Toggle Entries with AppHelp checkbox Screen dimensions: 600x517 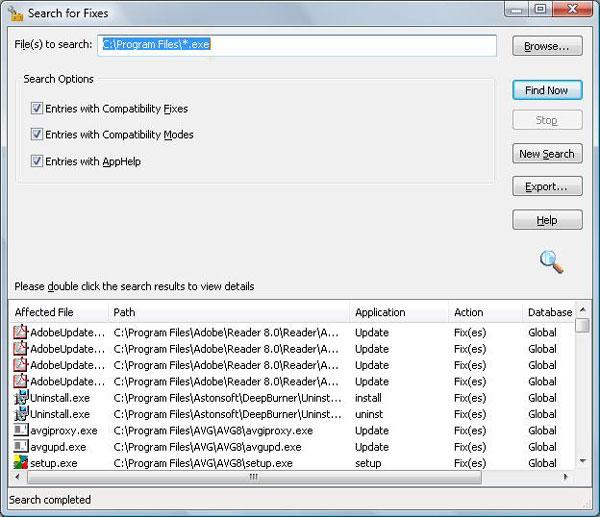[x=37, y=161]
